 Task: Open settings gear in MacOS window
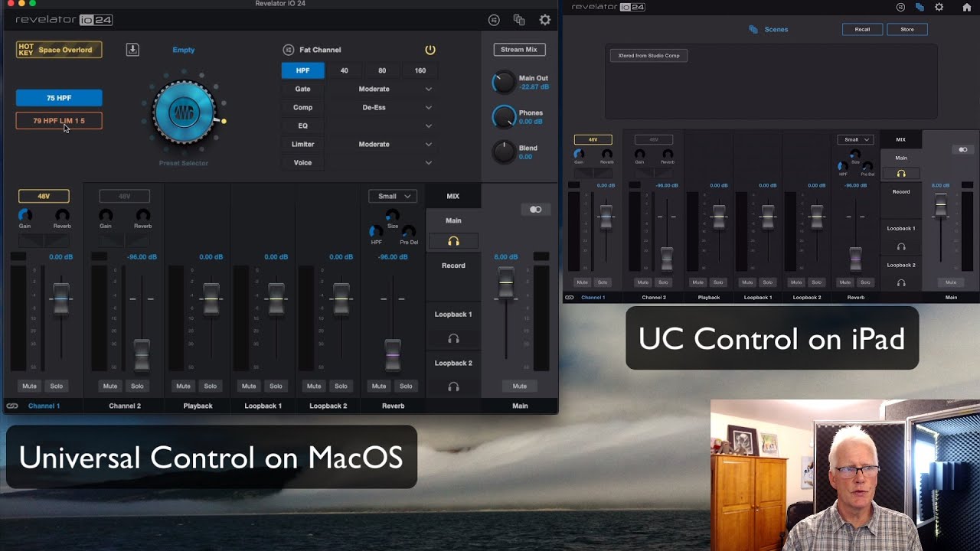544,20
